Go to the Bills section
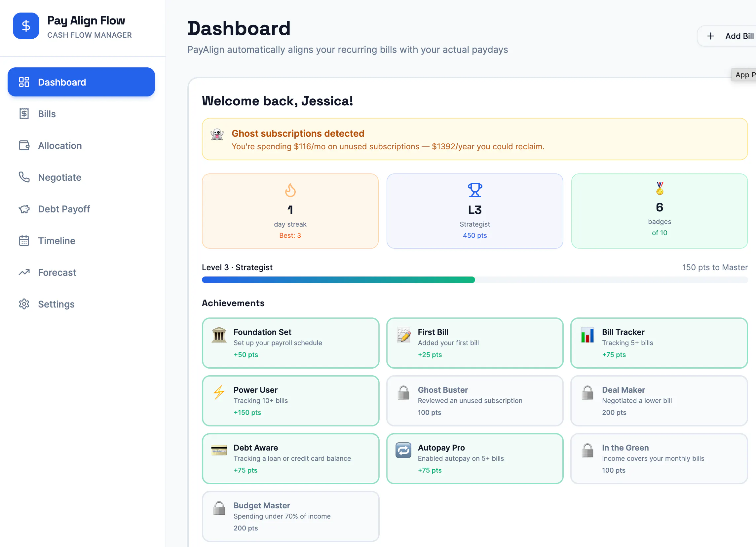756x547 pixels. click(x=81, y=114)
